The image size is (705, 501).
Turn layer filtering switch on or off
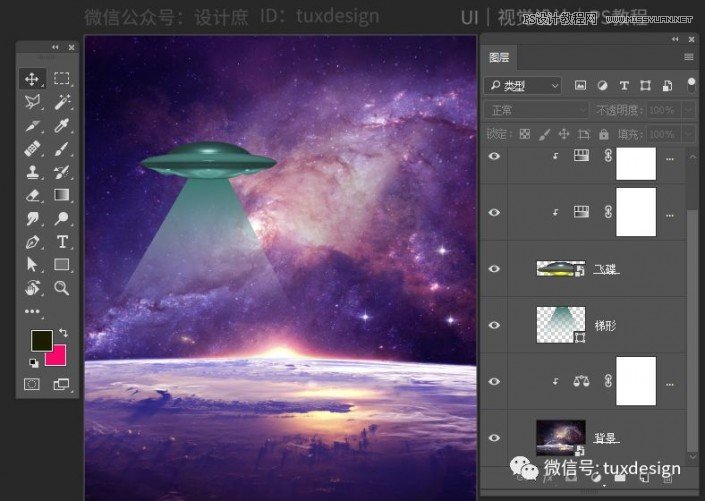tap(692, 85)
